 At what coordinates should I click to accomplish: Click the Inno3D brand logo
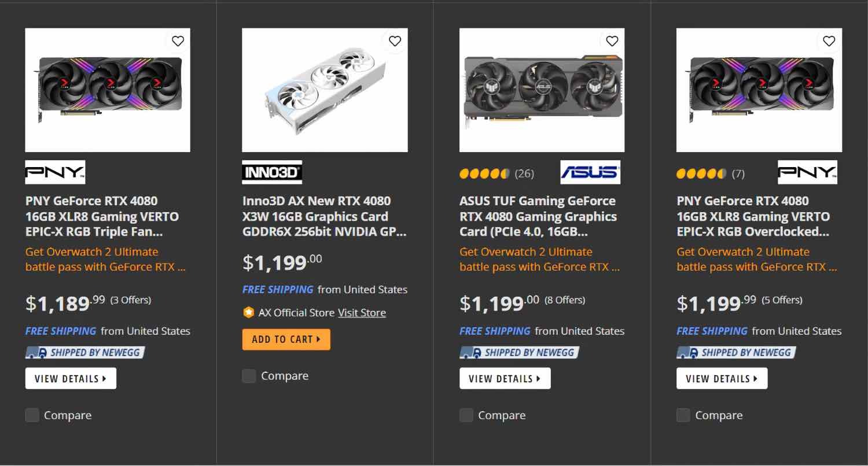[x=272, y=172]
